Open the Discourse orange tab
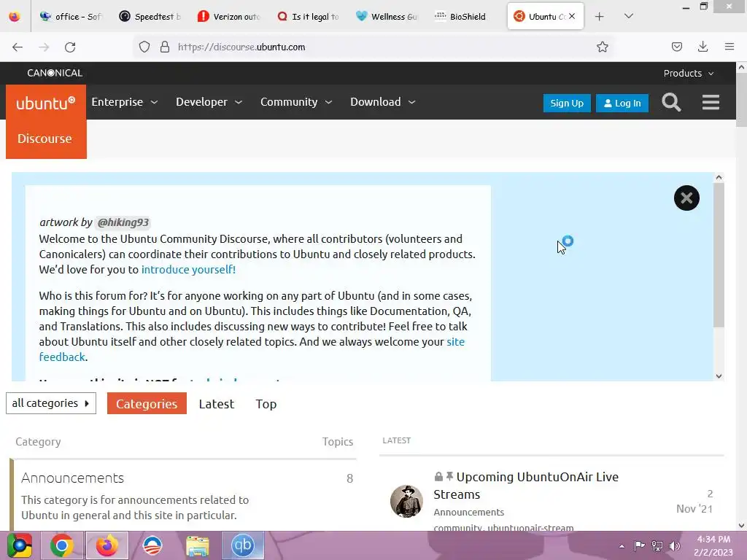Viewport: 747px width, 560px height. (x=46, y=139)
